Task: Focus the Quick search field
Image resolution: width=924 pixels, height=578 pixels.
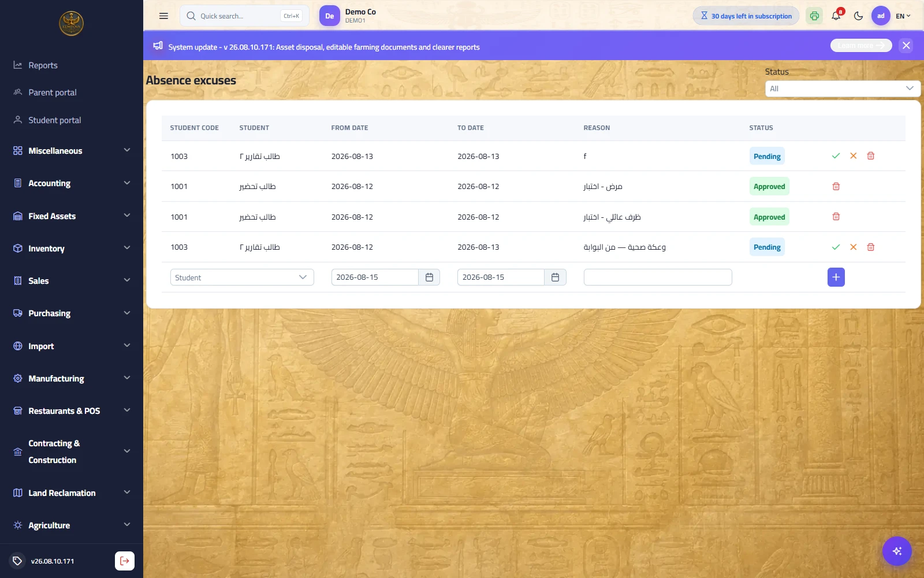Action: tap(244, 16)
